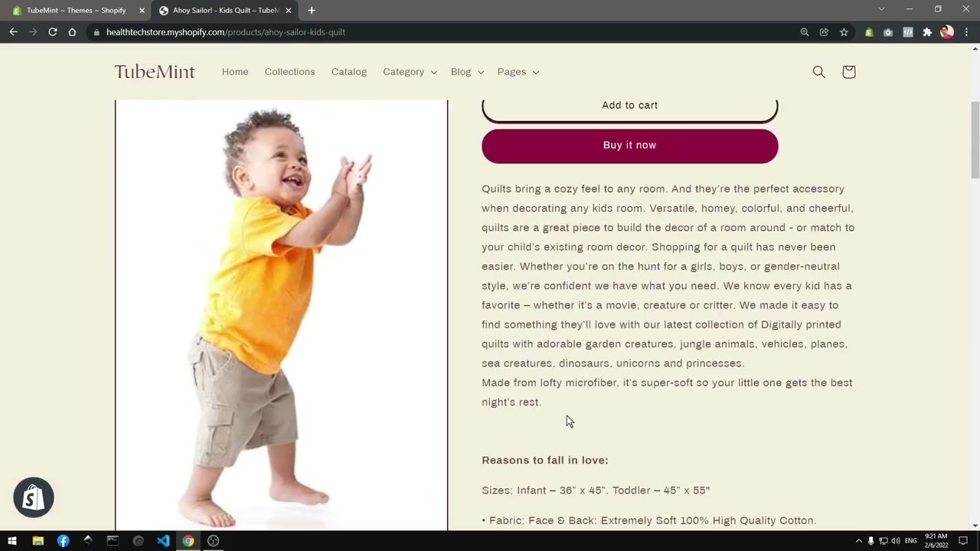
Task: Reload the current page
Action: [53, 32]
